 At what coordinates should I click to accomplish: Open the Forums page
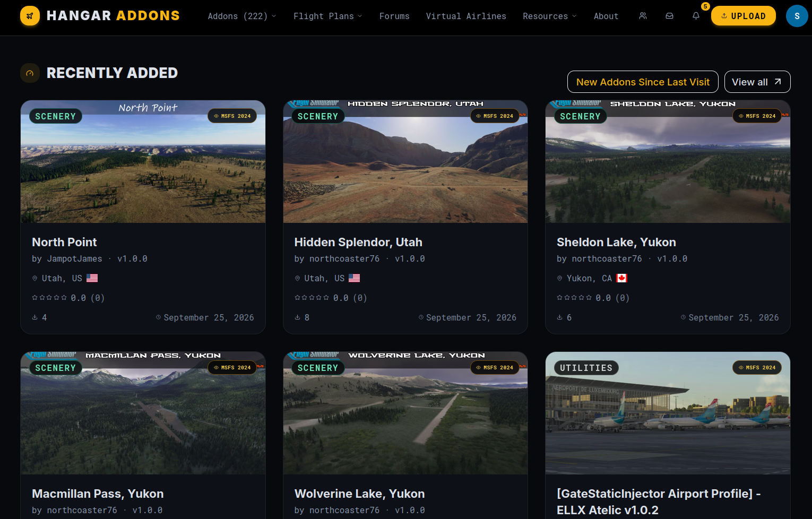coord(394,16)
